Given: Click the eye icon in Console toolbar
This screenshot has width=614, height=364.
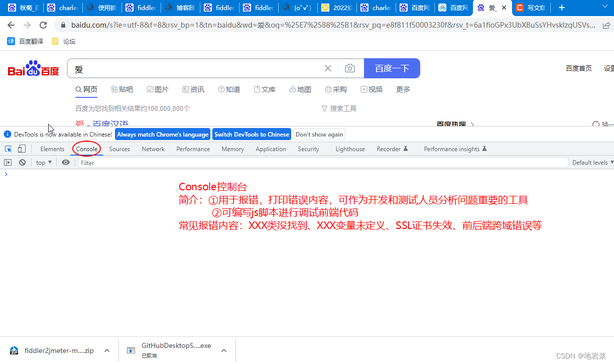Looking at the screenshot, I should point(66,162).
